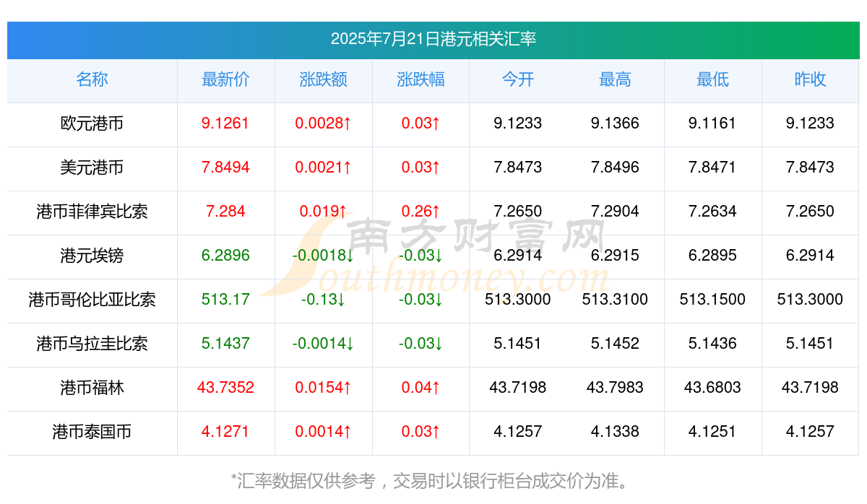Select the 最高 column header
Viewport: 867px width, 504px height.
615,79
